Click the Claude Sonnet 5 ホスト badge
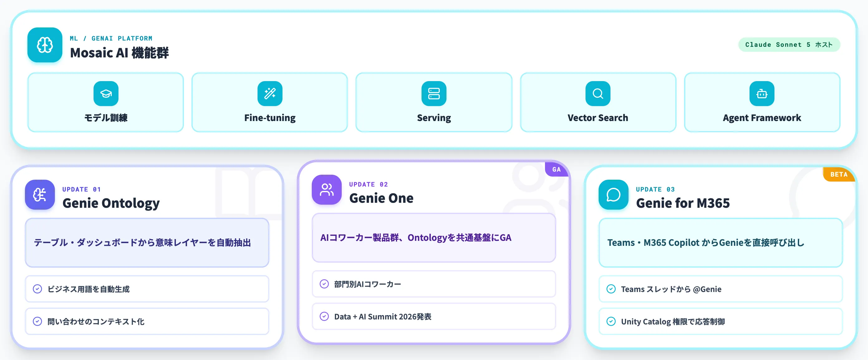Screen dimensions: 868x360 (789, 45)
